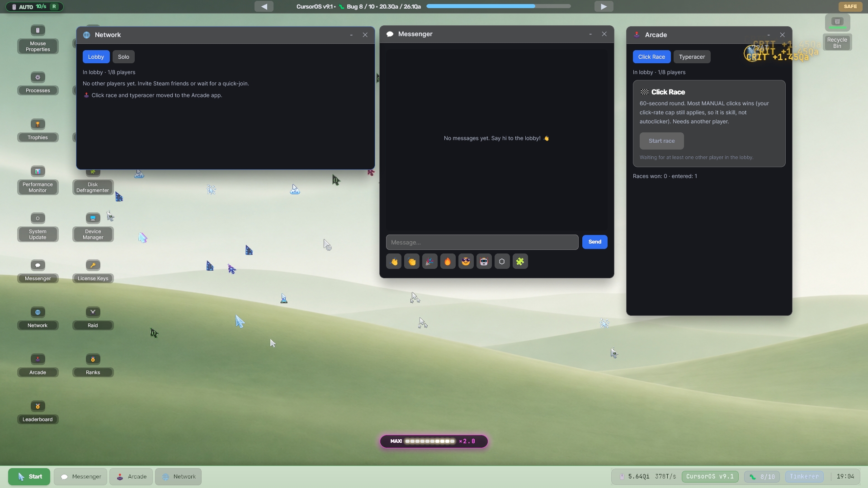Viewport: 868px width, 488px height.
Task: Open the Network desktop icon
Action: point(38,318)
